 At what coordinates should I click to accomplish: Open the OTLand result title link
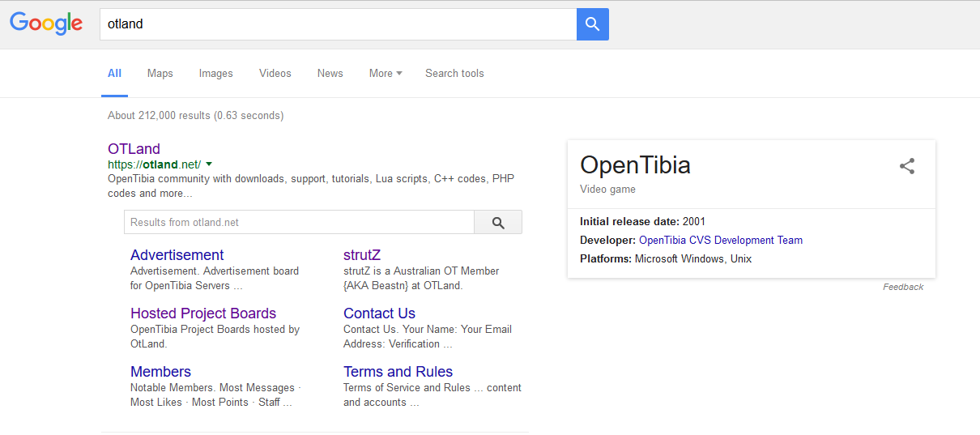click(134, 149)
